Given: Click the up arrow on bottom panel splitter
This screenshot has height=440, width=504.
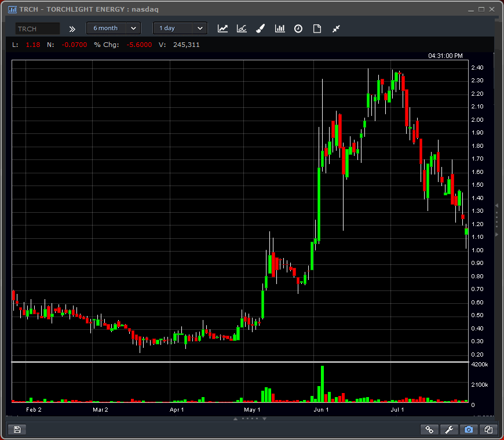Looking at the screenshot, I should pos(236,418).
